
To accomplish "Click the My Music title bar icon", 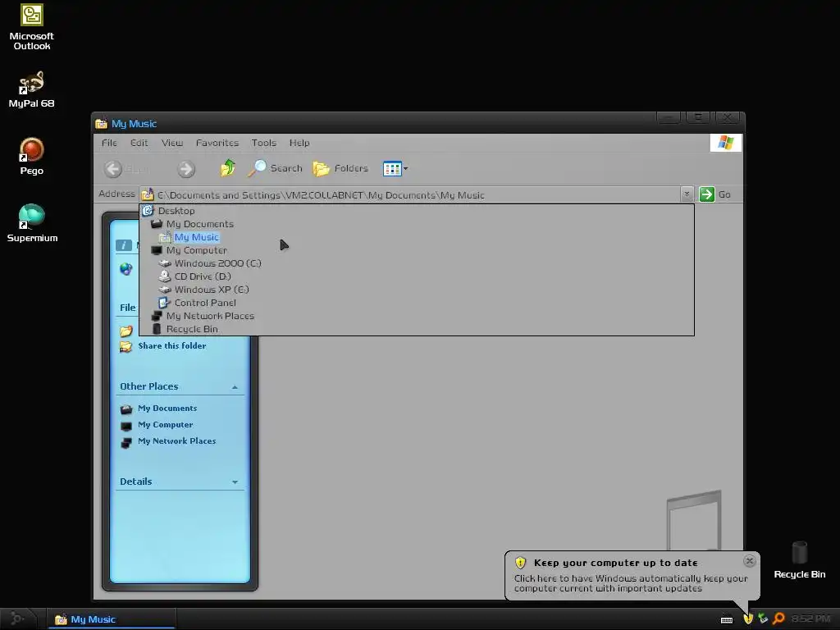I will click(101, 124).
